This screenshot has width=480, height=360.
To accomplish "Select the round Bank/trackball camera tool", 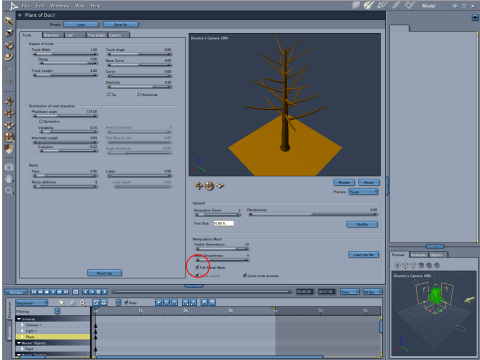I will pyautogui.click(x=9, y=137).
